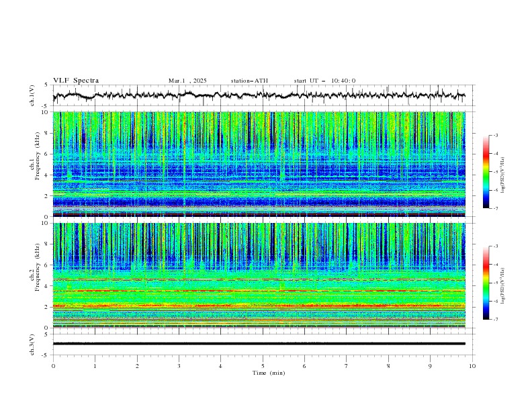Click the ch.1 voltage waveform trace
The image size is (532, 411).
click(x=259, y=95)
